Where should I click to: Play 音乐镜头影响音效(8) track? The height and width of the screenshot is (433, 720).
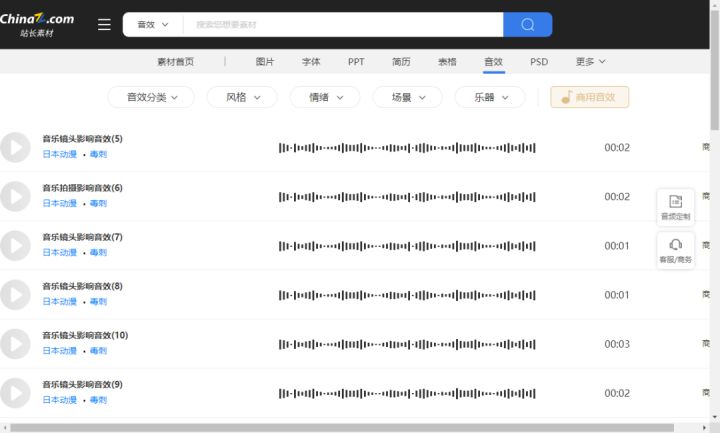[15, 295]
